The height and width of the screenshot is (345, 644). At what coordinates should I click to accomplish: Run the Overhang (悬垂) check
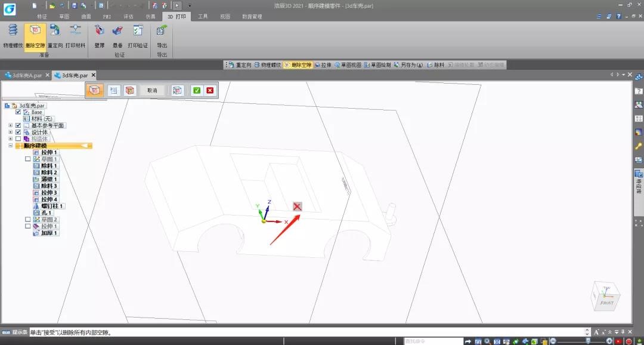point(117,31)
